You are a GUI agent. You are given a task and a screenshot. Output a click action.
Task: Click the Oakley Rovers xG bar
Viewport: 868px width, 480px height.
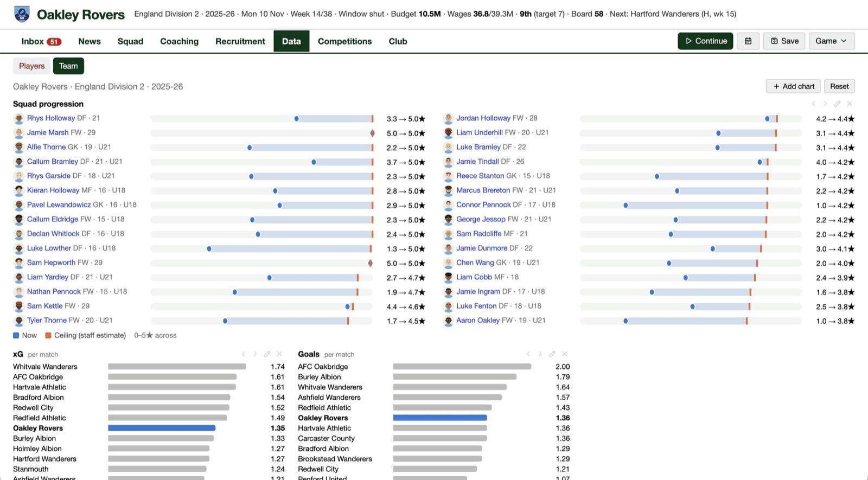coord(162,428)
